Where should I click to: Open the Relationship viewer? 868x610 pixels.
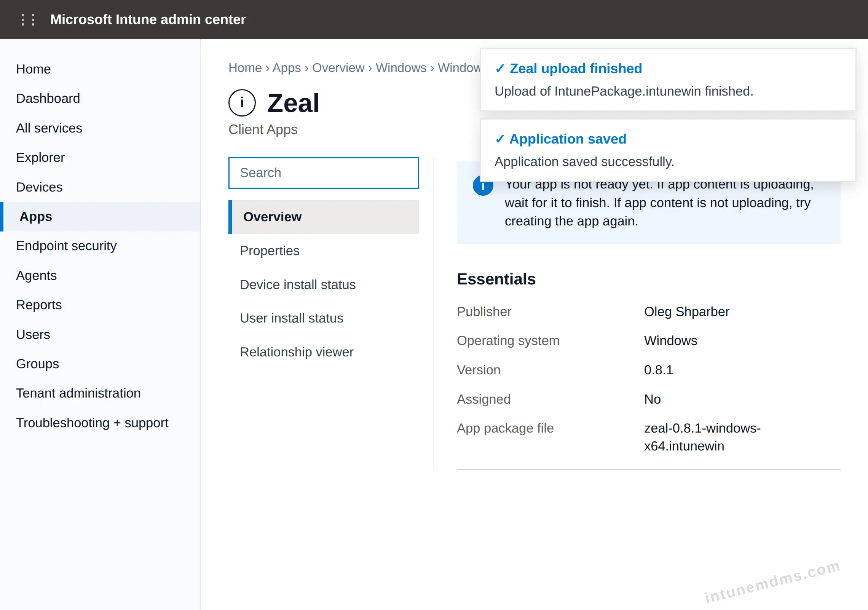point(324,352)
